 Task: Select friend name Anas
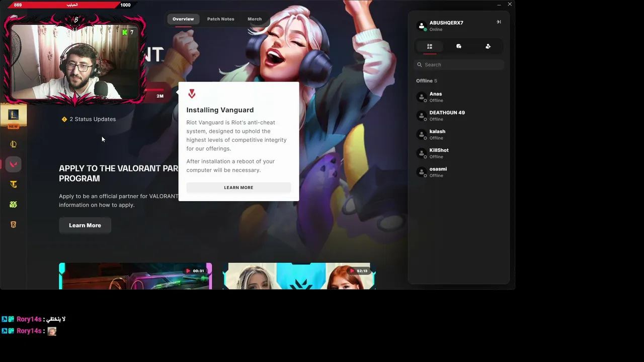click(436, 94)
